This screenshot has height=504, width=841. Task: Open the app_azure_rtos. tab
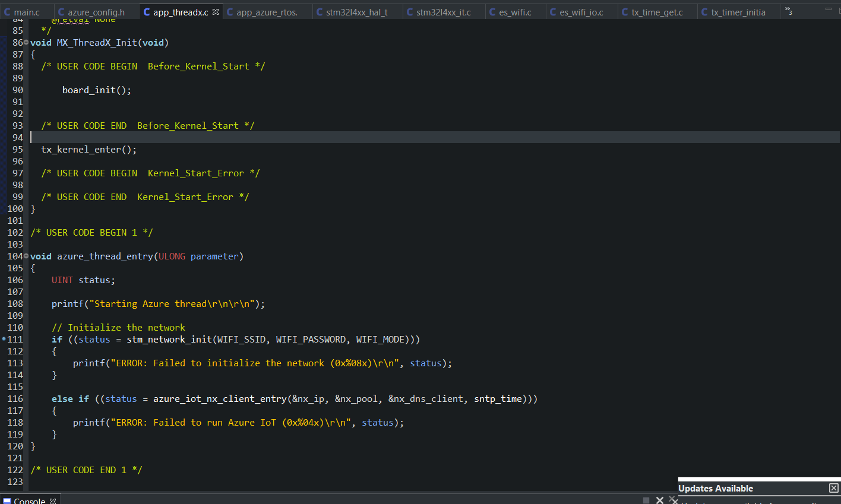pyautogui.click(x=267, y=12)
